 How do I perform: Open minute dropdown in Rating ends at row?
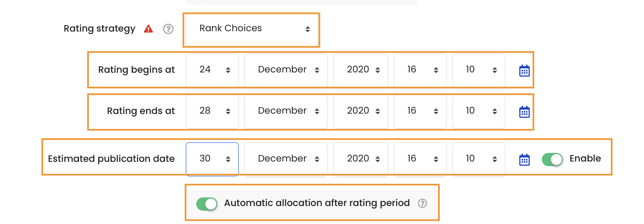(x=479, y=111)
